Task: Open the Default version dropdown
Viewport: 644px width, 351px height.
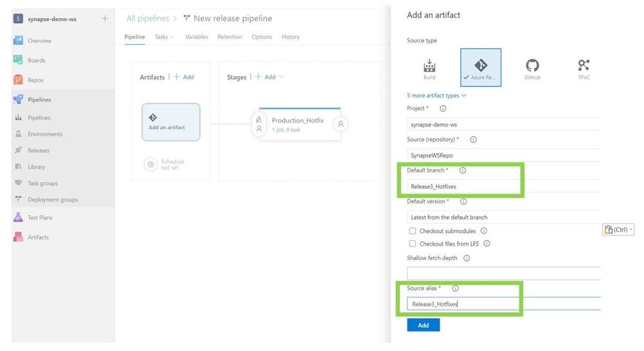Action: (503, 217)
